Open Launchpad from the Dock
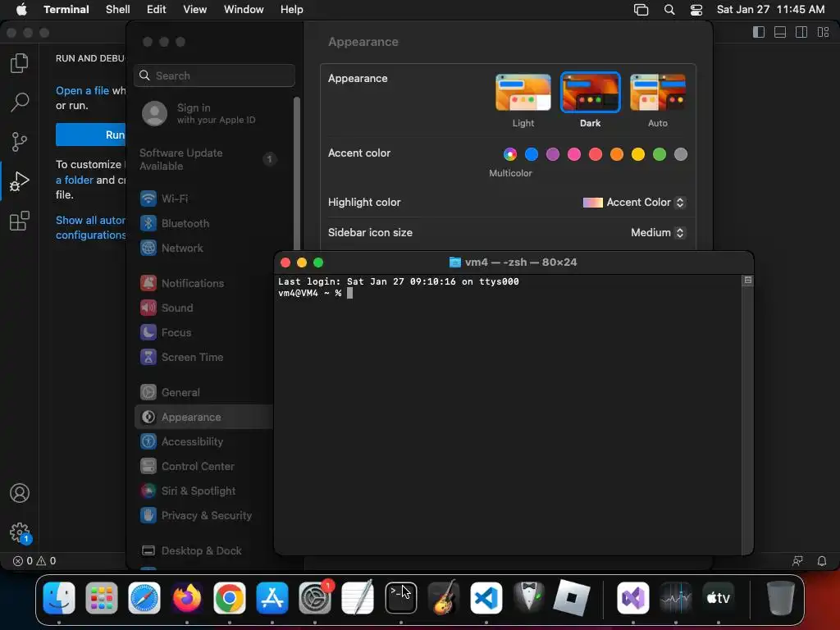840x630 pixels. tap(101, 597)
